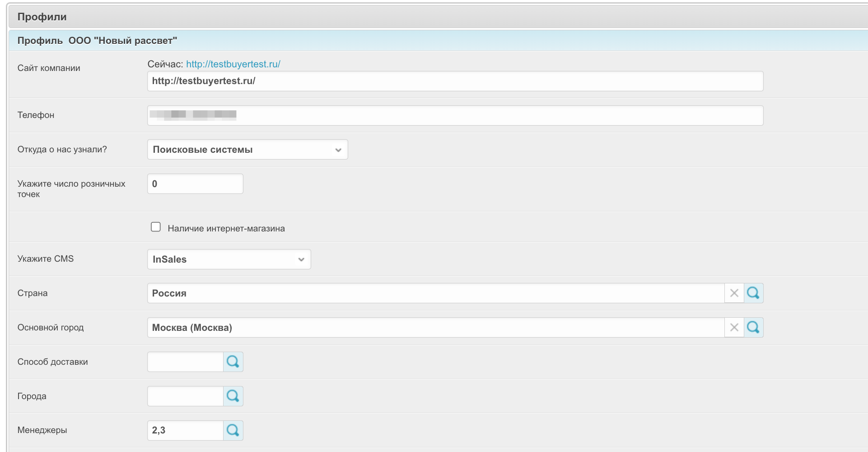868x452 pixels.
Task: Click into the Основной город field with Москва
Action: pyautogui.click(x=435, y=328)
